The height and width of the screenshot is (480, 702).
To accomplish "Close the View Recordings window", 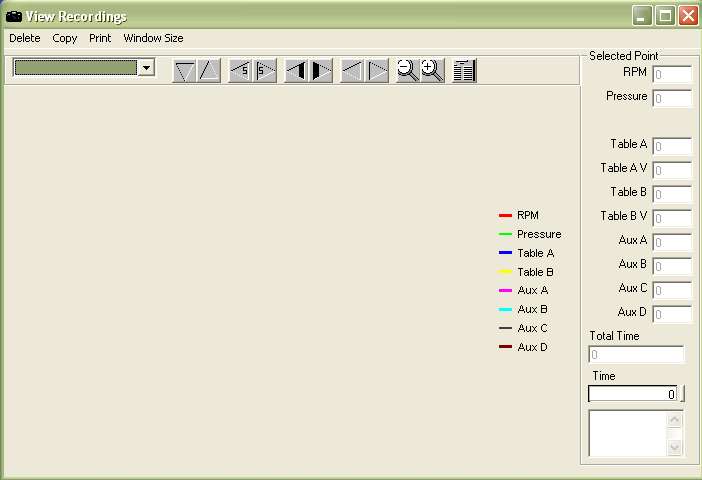I will pyautogui.click(x=689, y=17).
